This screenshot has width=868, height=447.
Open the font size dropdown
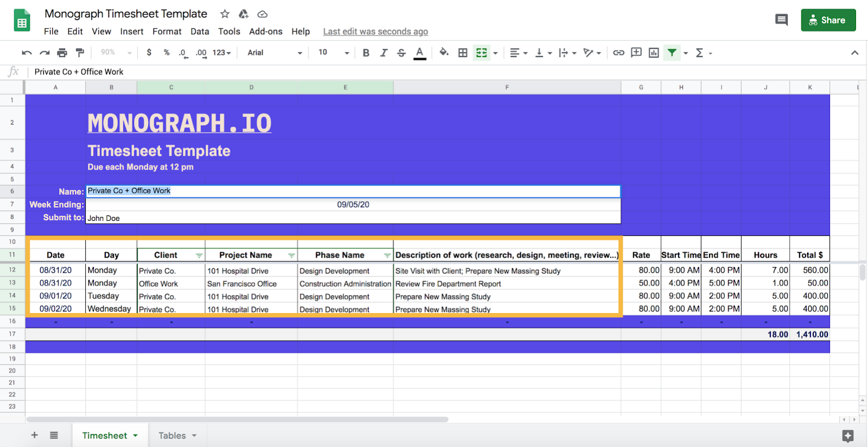pos(334,53)
